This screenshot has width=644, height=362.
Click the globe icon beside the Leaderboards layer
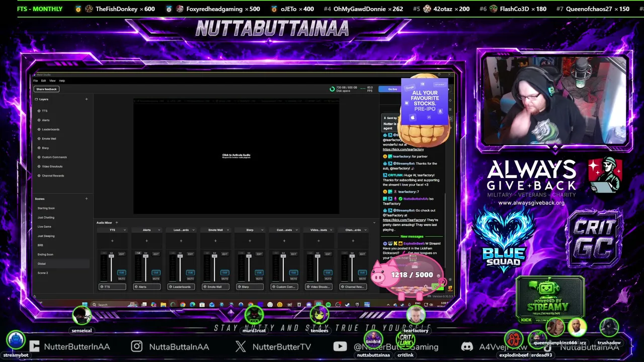point(39,129)
